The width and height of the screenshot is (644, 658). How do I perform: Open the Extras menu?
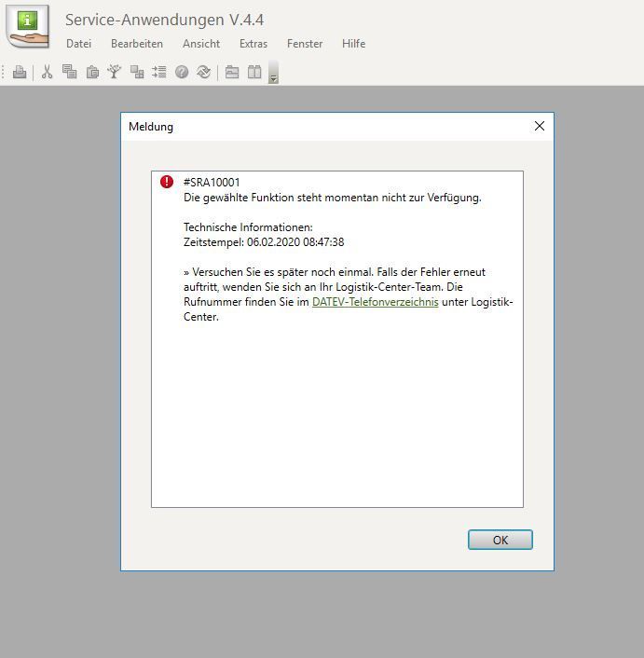pyautogui.click(x=253, y=44)
